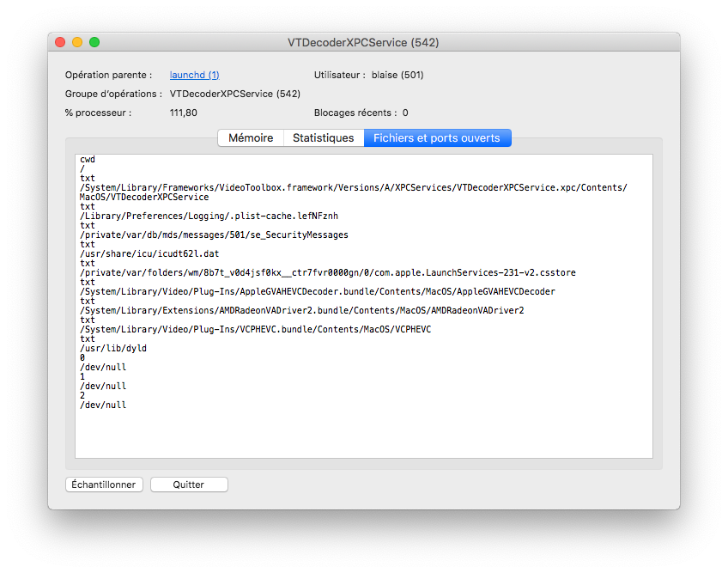Click the AMDRadeonVADriver2 path line
The width and height of the screenshot is (728, 573).
302,310
